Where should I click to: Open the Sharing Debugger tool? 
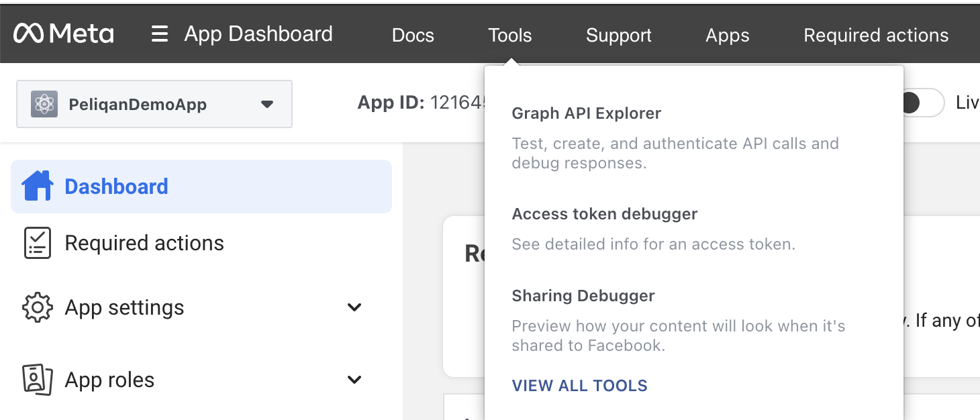pos(583,296)
